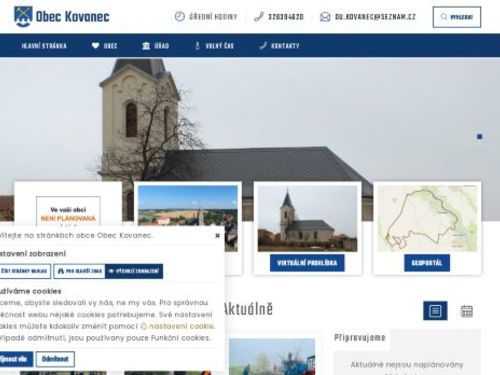Open the map thumbnail above Geoportál
Screen dimensions: 500x375
tap(427, 218)
